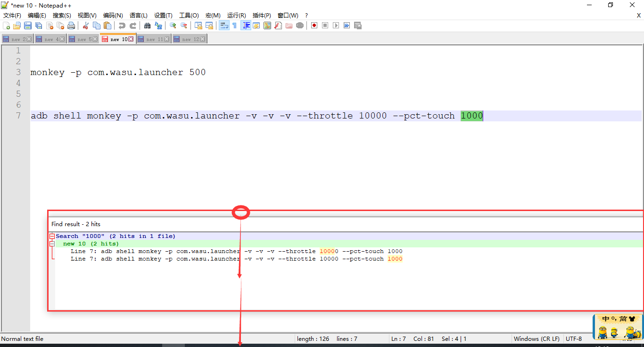This screenshot has width=644, height=347.
Task: Collapse the new 10 results node
Action: click(52, 244)
